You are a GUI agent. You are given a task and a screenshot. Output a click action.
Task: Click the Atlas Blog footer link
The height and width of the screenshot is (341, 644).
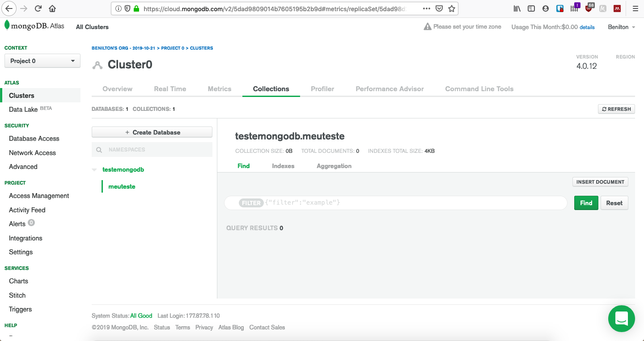point(231,328)
